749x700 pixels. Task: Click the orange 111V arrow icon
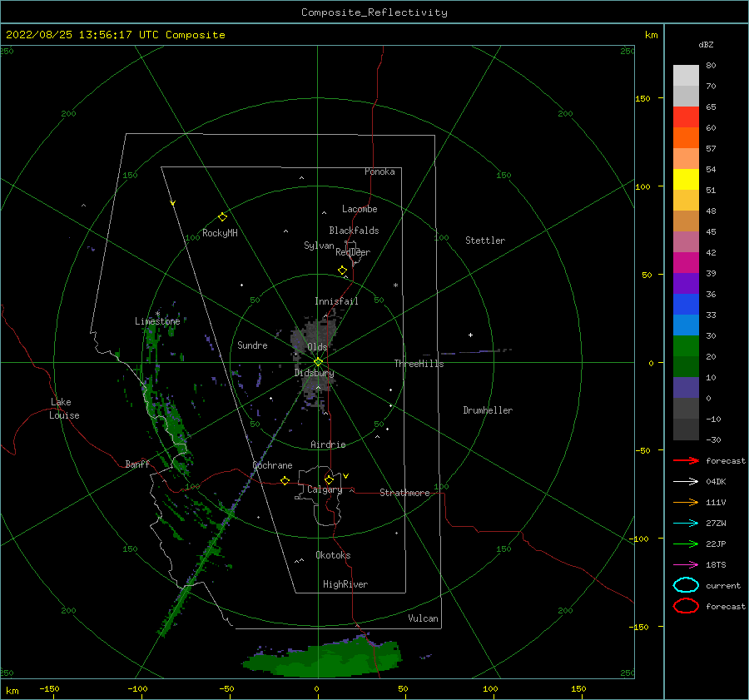686,502
